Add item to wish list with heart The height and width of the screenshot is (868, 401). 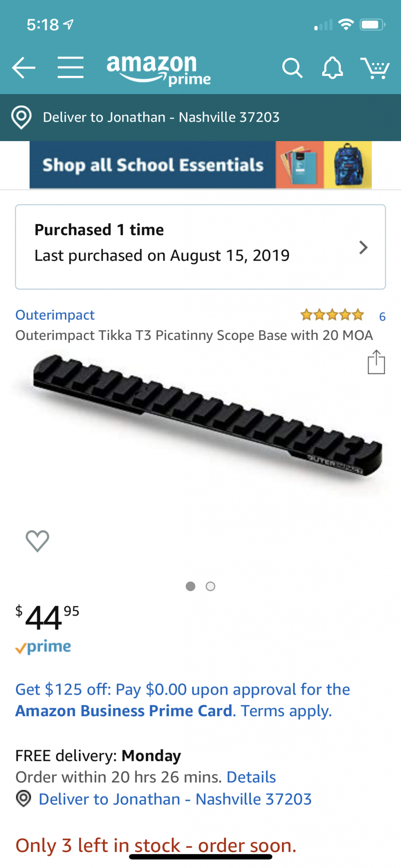[37, 541]
